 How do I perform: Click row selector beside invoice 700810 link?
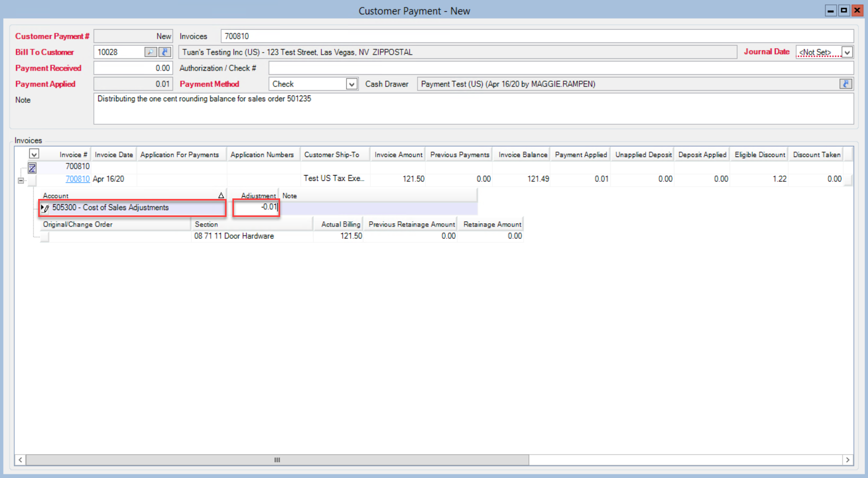click(32, 179)
